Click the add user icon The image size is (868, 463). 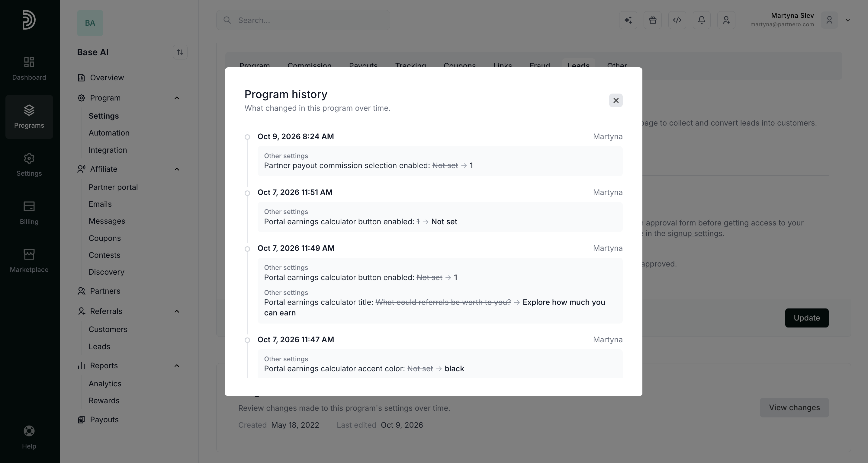(726, 20)
